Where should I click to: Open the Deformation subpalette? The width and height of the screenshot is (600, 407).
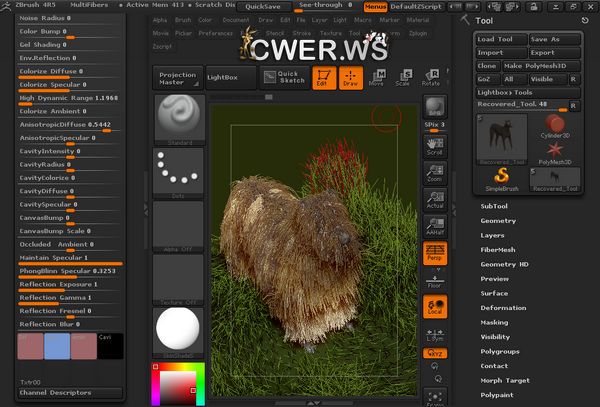click(x=503, y=308)
